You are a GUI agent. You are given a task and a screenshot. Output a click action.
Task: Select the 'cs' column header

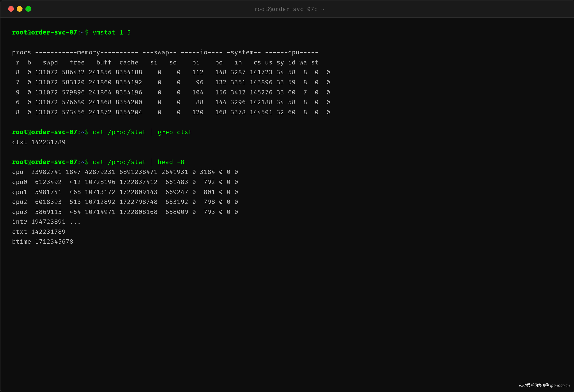pos(257,63)
